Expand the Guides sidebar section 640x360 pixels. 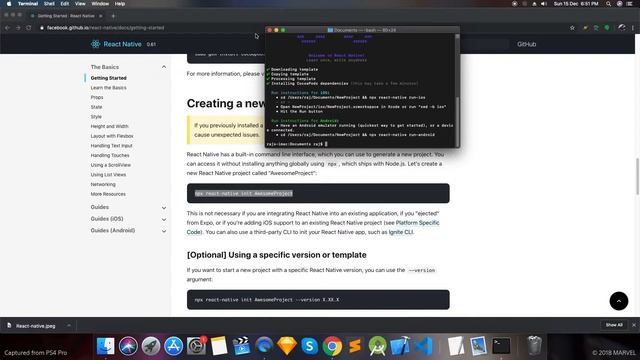[164, 207]
